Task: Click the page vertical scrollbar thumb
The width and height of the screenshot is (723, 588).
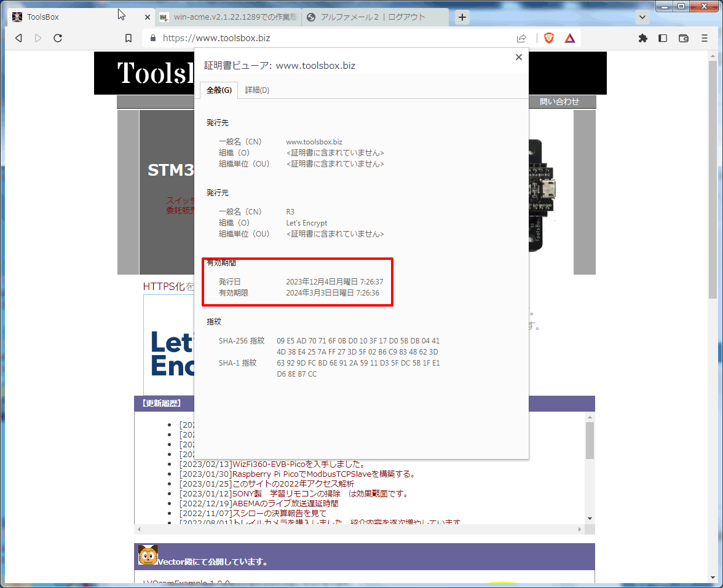Action: pos(713,179)
